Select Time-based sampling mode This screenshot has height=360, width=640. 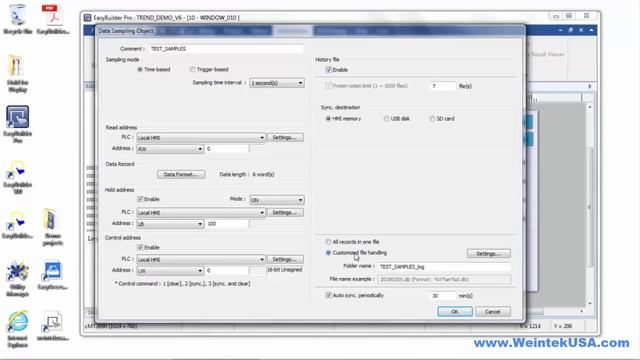click(x=140, y=69)
